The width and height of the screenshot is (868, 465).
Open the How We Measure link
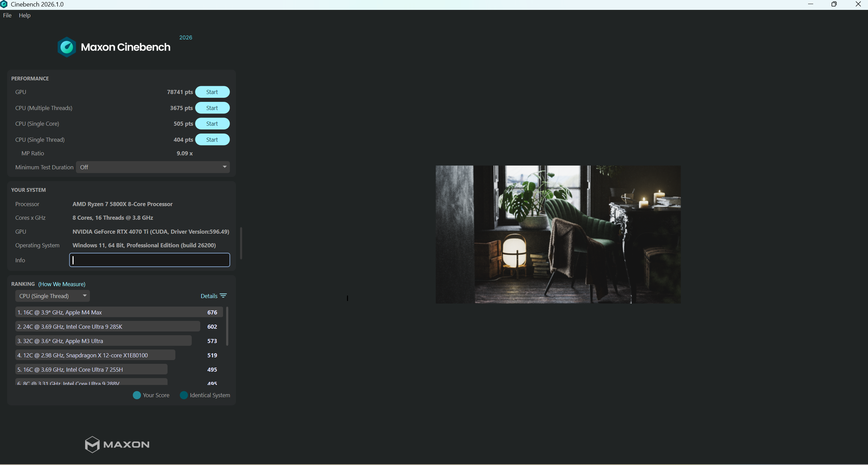62,284
